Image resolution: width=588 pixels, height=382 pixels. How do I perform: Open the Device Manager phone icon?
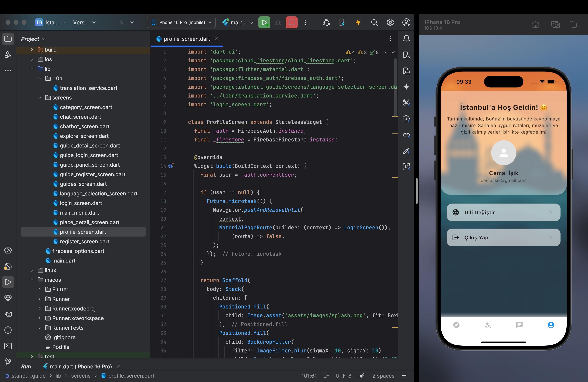pos(342,22)
